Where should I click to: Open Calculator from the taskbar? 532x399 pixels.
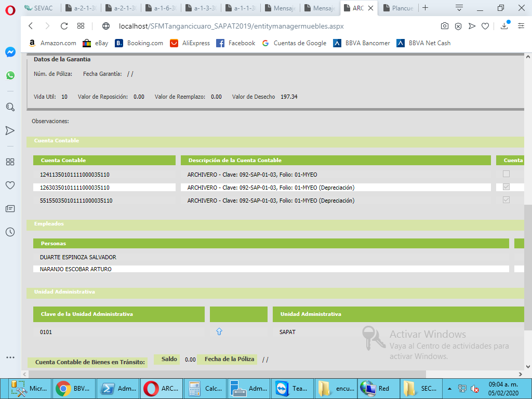pyautogui.click(x=205, y=389)
